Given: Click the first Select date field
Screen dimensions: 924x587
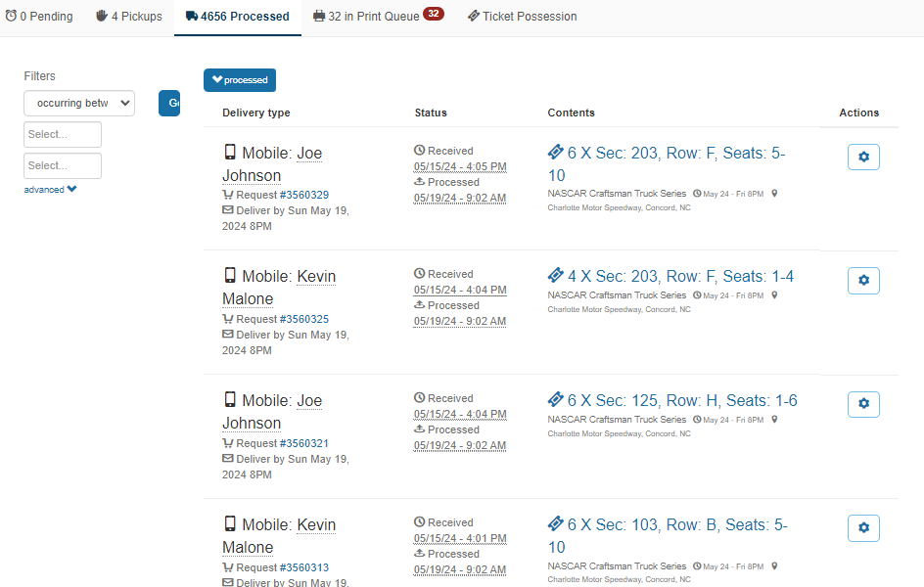Looking at the screenshot, I should (63, 134).
